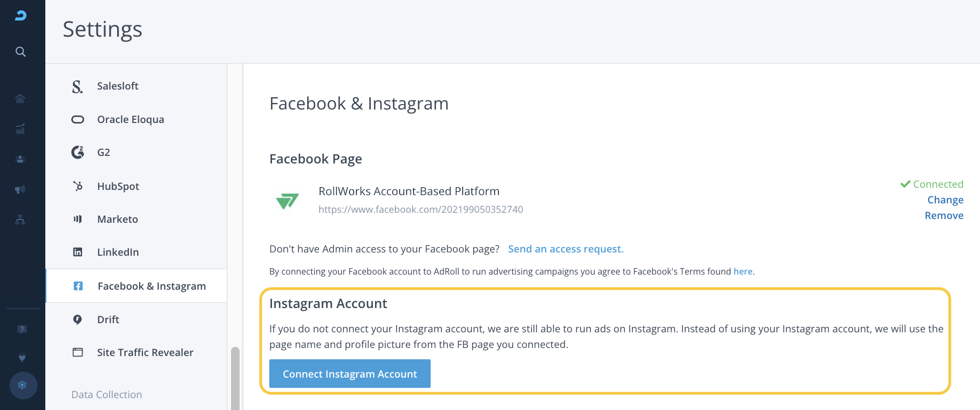Viewport: 980px width, 410px height.
Task: Click Send an access request link
Action: (x=566, y=249)
